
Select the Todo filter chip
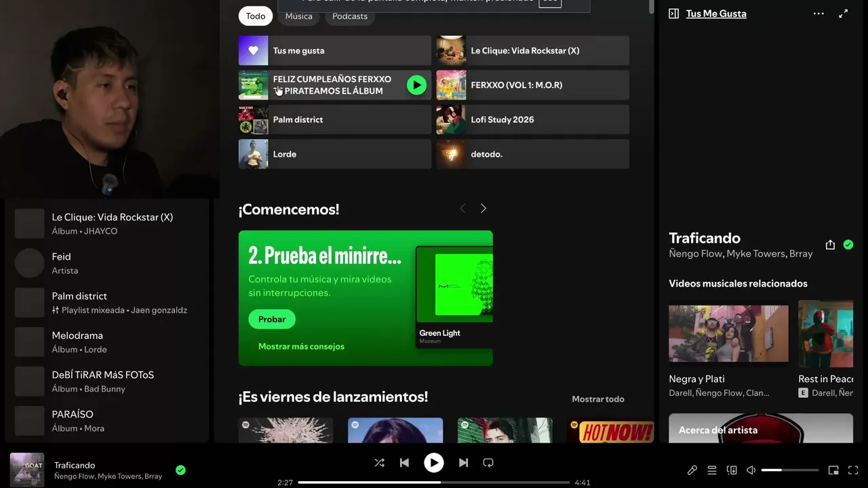[x=256, y=16]
